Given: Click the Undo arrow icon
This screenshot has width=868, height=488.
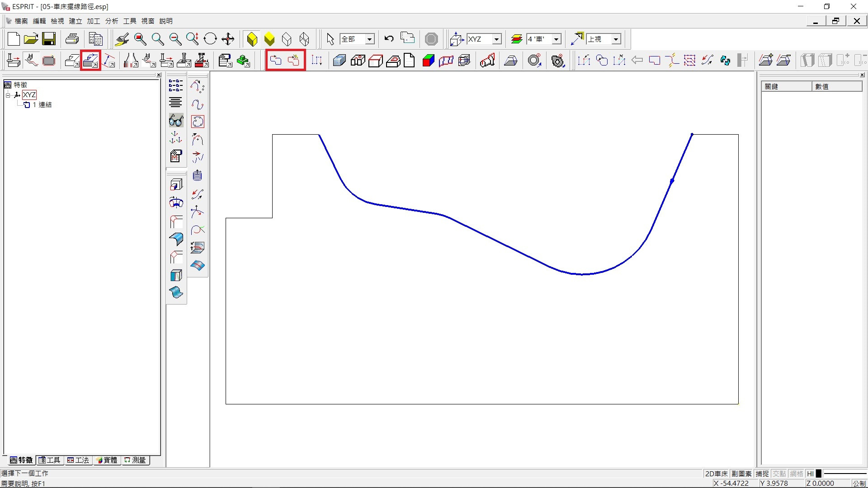Looking at the screenshot, I should [x=389, y=39].
